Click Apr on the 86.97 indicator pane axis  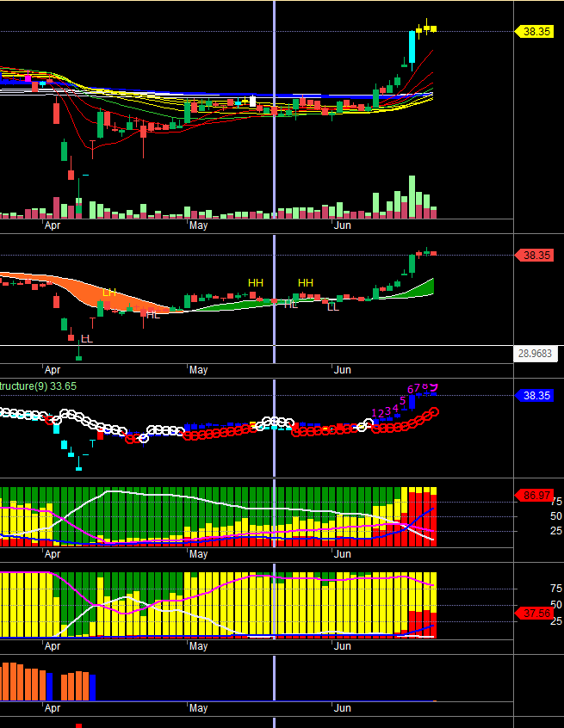[53, 554]
